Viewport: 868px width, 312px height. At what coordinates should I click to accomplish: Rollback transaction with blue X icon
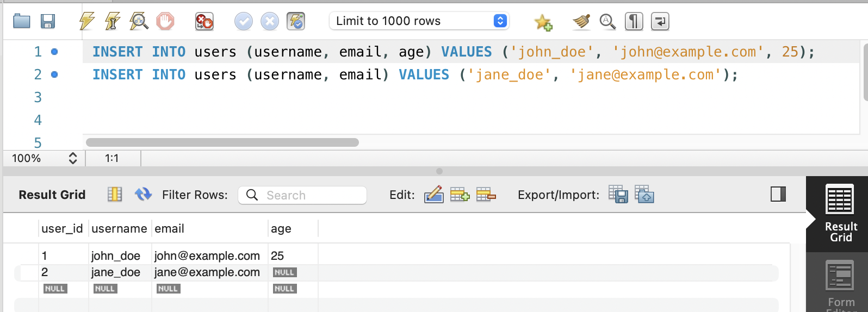click(x=270, y=21)
